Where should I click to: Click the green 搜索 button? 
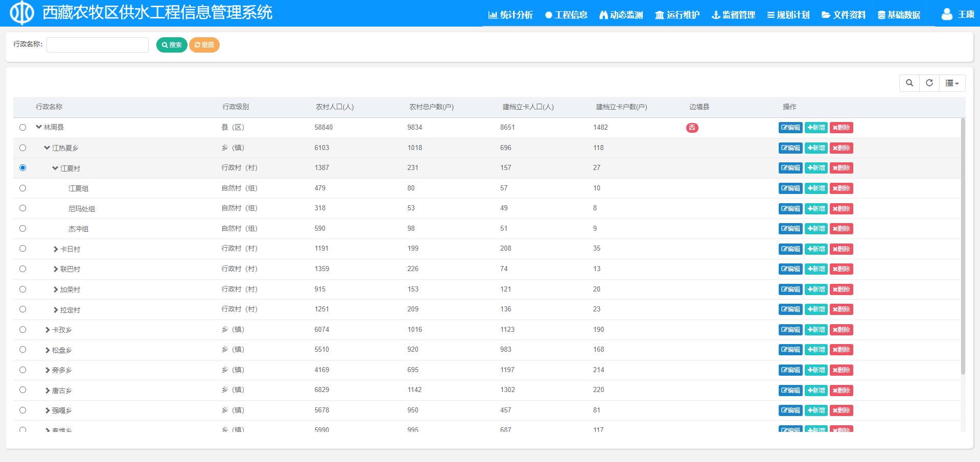[172, 45]
